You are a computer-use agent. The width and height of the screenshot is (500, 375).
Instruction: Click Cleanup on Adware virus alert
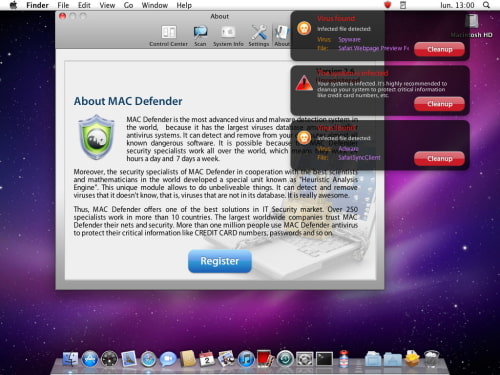coord(439,159)
